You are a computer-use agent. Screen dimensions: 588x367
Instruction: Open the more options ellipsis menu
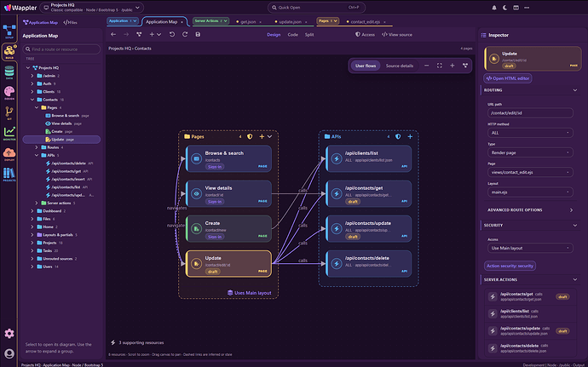coord(527,8)
